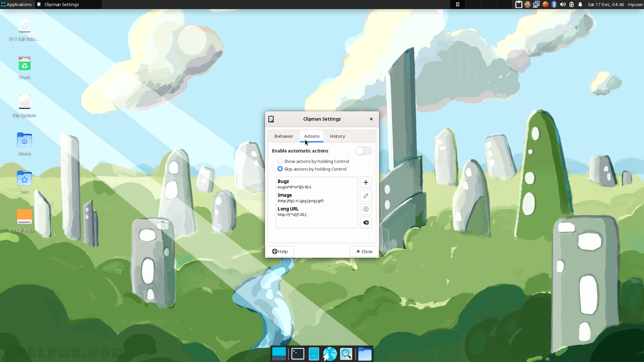Click the orange hexagon tray icon
This screenshot has height=362, width=644.
point(545,4)
